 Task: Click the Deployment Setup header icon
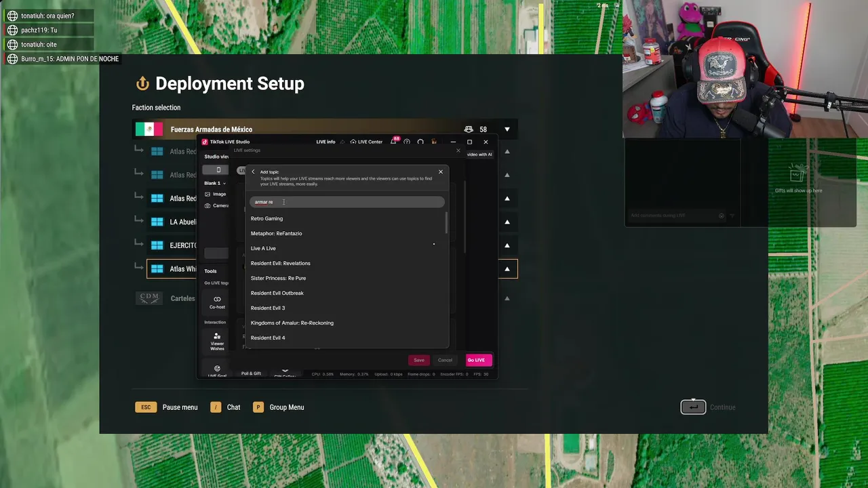click(x=142, y=83)
